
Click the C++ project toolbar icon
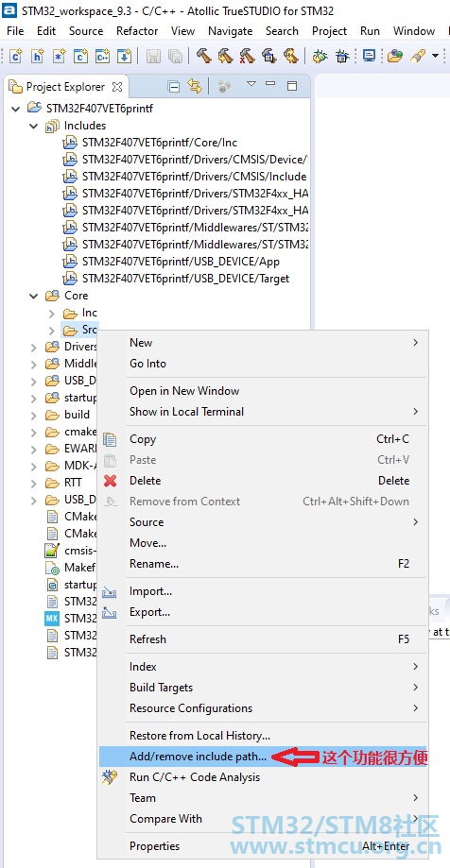click(x=102, y=56)
